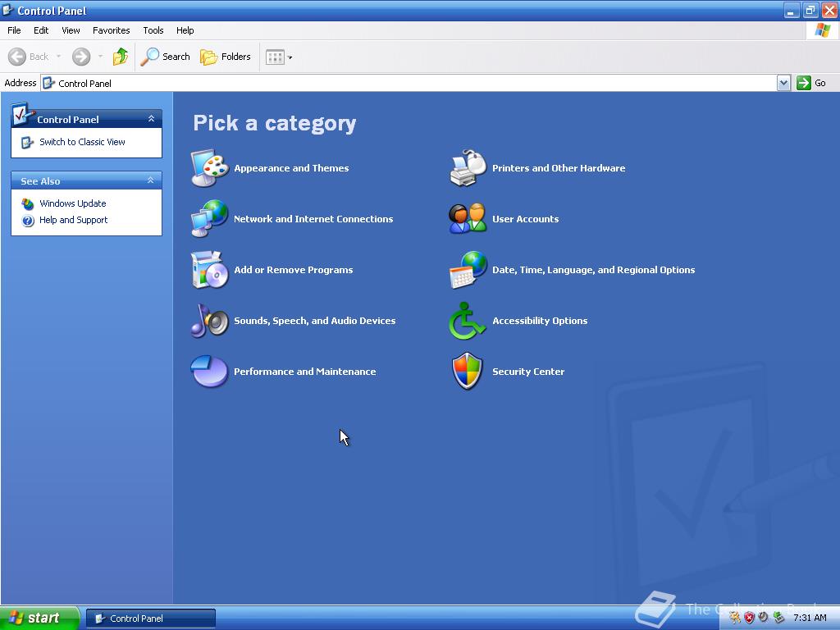This screenshot has width=840, height=630.
Task: Open the Accessibility Options wheelchair icon
Action: click(467, 321)
